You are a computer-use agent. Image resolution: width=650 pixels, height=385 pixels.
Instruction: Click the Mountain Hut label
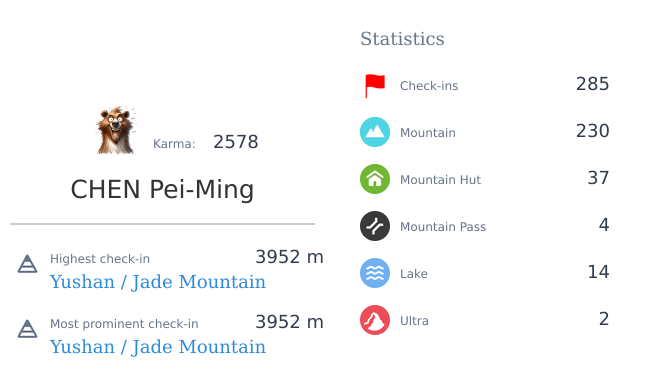tap(440, 180)
